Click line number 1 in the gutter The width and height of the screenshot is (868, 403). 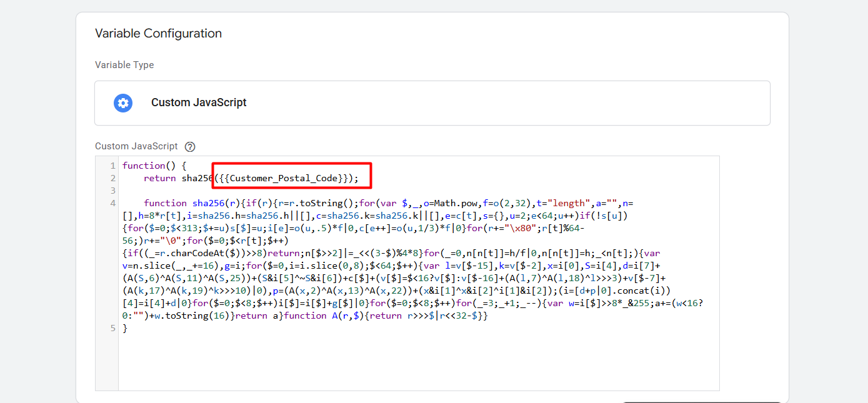pos(112,166)
